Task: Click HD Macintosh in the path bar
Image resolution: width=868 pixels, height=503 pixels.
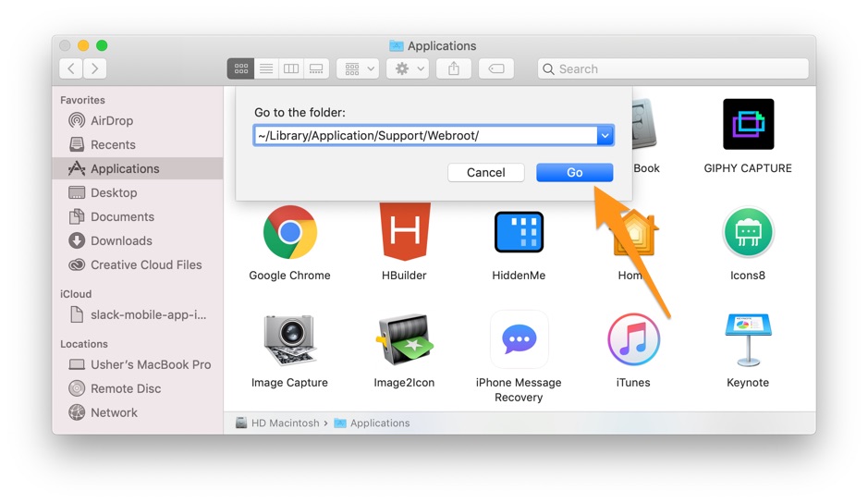Action: (278, 423)
